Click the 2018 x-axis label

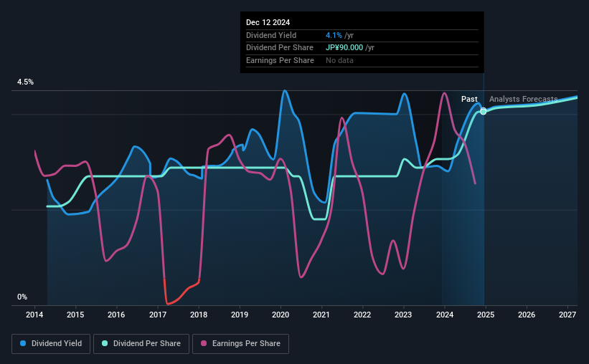pyautogui.click(x=198, y=315)
